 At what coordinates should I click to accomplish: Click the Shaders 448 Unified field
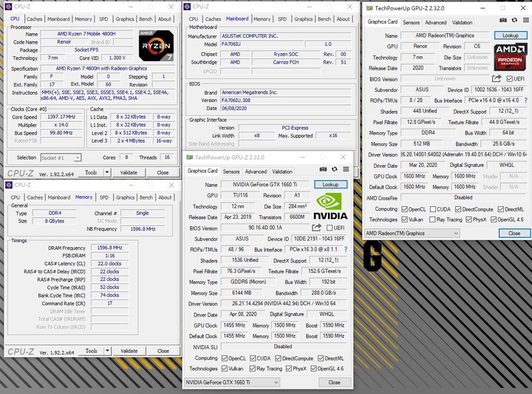point(425,111)
